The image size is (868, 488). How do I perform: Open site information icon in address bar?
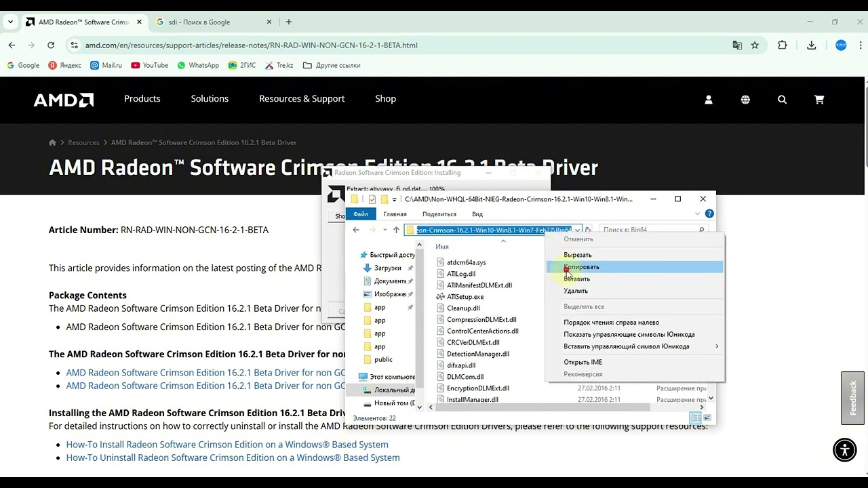pos(74,45)
